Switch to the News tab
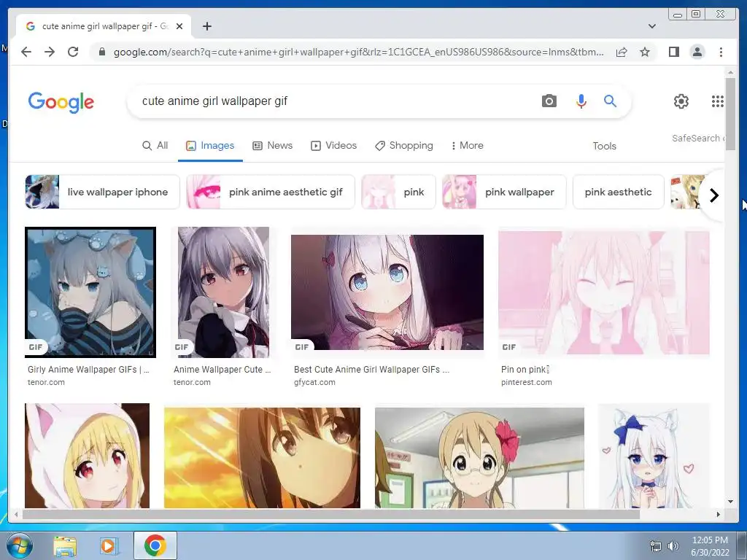 point(272,145)
